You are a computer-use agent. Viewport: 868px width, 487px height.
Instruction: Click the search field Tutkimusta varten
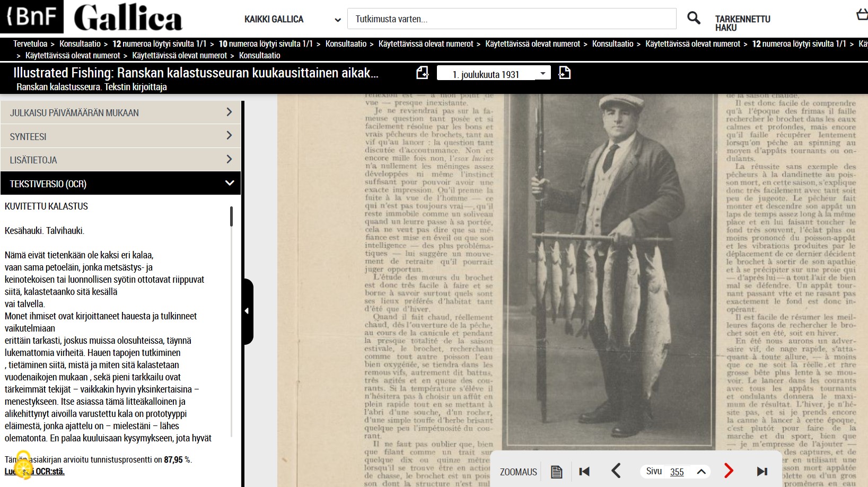511,19
